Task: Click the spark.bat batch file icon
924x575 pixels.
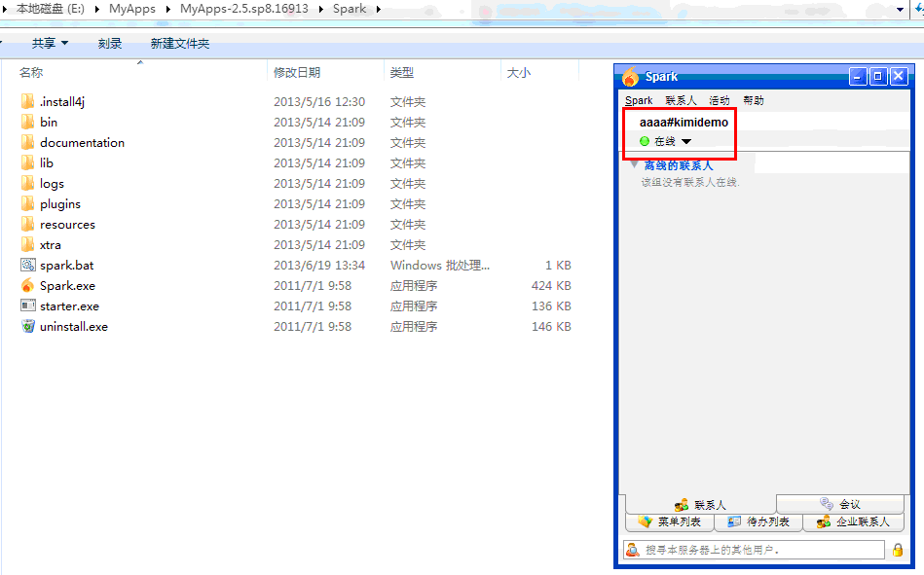Action: click(27, 265)
